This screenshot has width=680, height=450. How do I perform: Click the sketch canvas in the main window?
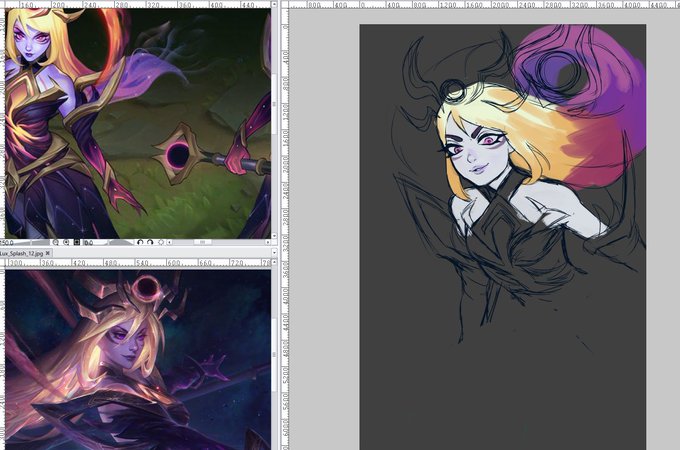point(503,237)
